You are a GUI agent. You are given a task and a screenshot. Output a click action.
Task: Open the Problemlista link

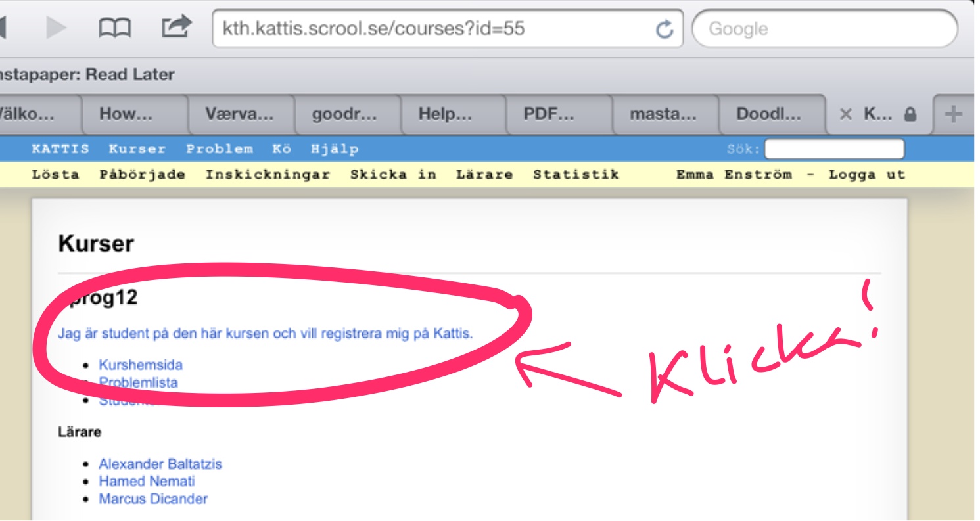pos(138,382)
